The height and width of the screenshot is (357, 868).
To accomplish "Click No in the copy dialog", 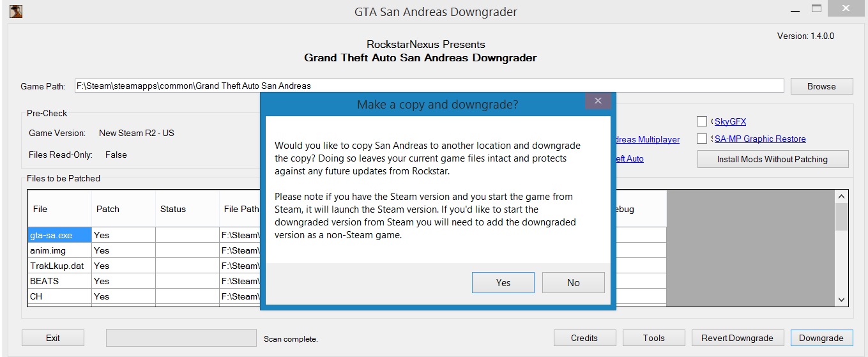I will coord(574,282).
